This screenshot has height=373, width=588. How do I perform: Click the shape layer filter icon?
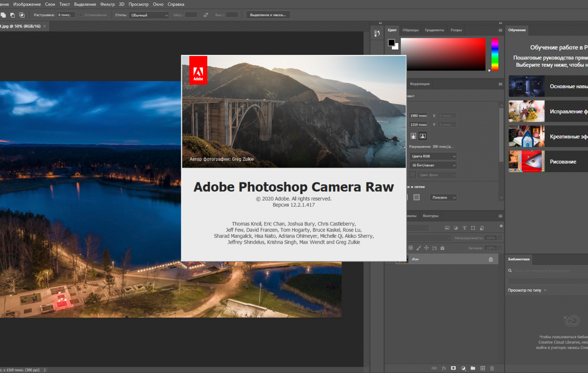473,228
